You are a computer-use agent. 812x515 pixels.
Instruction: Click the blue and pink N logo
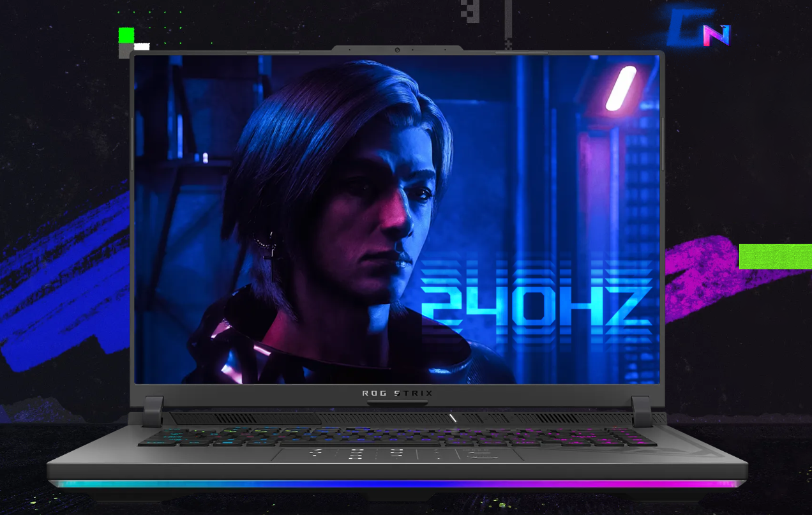click(x=715, y=36)
